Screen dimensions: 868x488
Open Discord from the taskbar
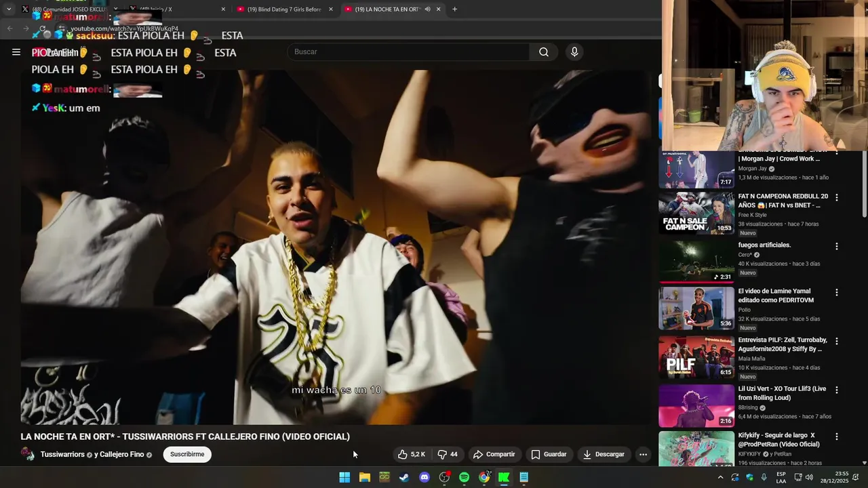425,477
